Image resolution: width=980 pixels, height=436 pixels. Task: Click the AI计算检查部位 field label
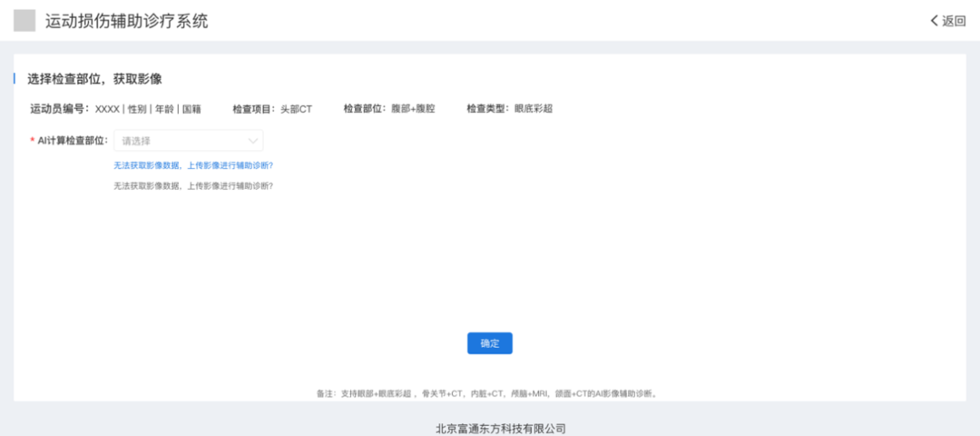(73, 141)
